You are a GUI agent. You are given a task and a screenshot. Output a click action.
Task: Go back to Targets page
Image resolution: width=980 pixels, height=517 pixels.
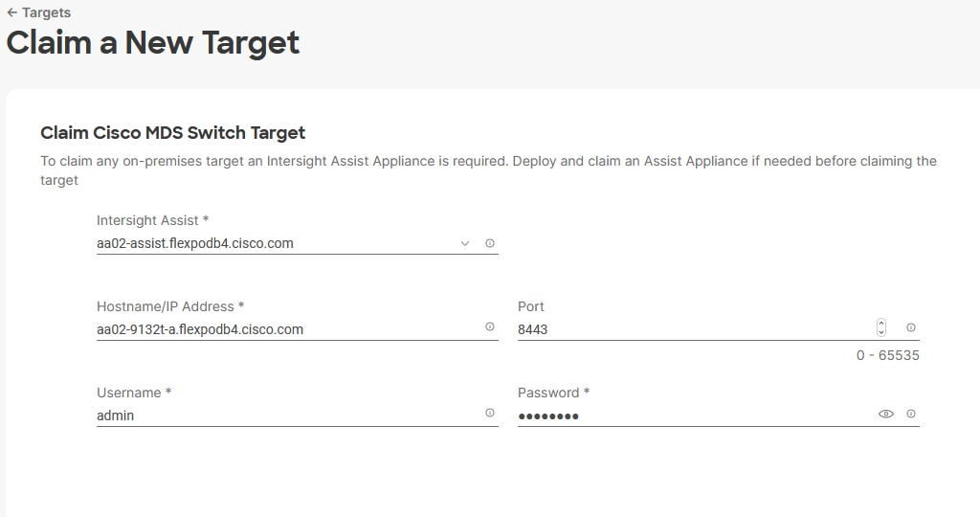38,12
